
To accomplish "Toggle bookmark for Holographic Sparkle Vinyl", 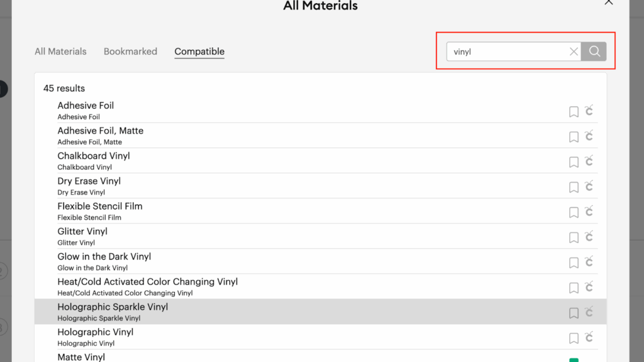I will tap(574, 313).
